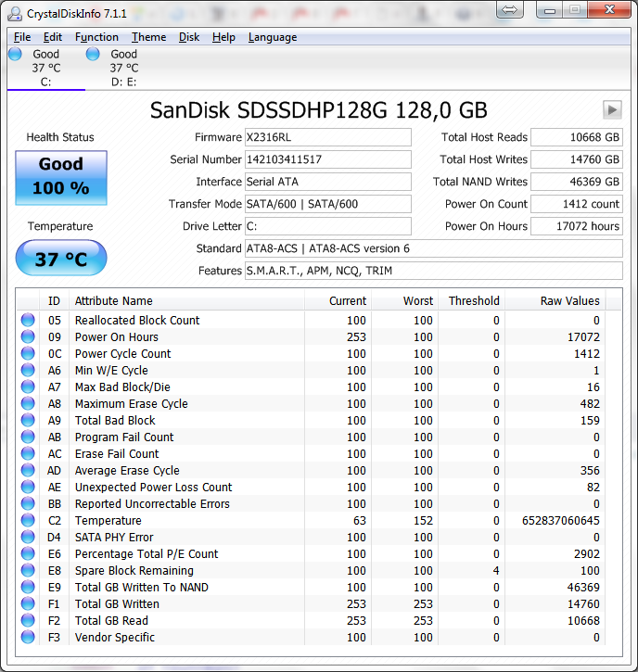Click status orb for Spare Block Remaining
This screenshot has height=672, width=638.
[28, 570]
